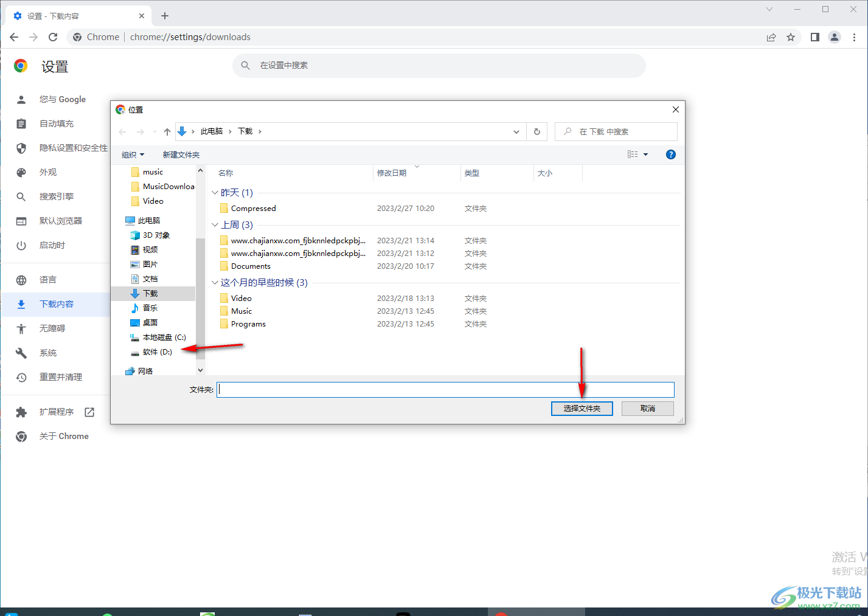
Task: Refresh the folder dialog listing
Action: pos(537,131)
